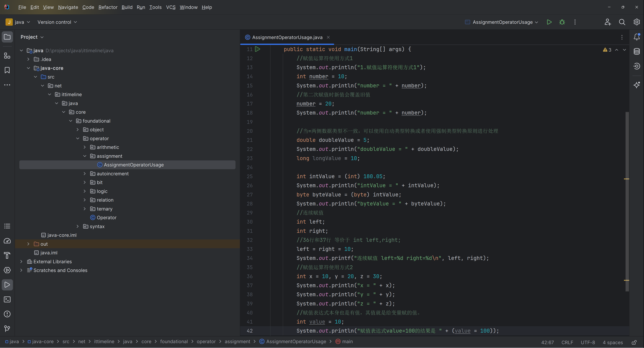Open the Project view dropdown

[x=32, y=37]
